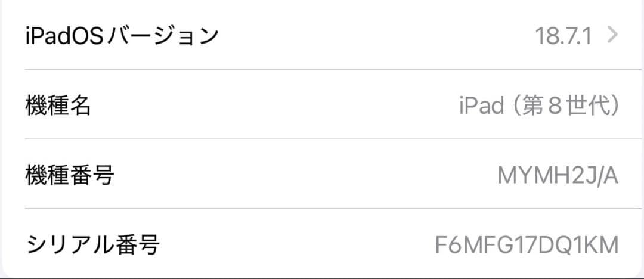Tap the word iPad in model name
Image resolution: width=644 pixels, height=279 pixels.
point(482,106)
